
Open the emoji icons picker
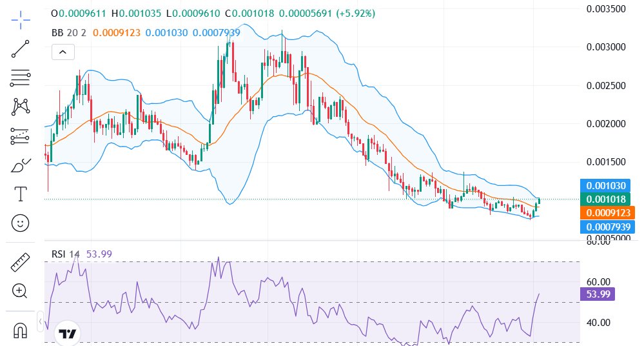click(21, 223)
